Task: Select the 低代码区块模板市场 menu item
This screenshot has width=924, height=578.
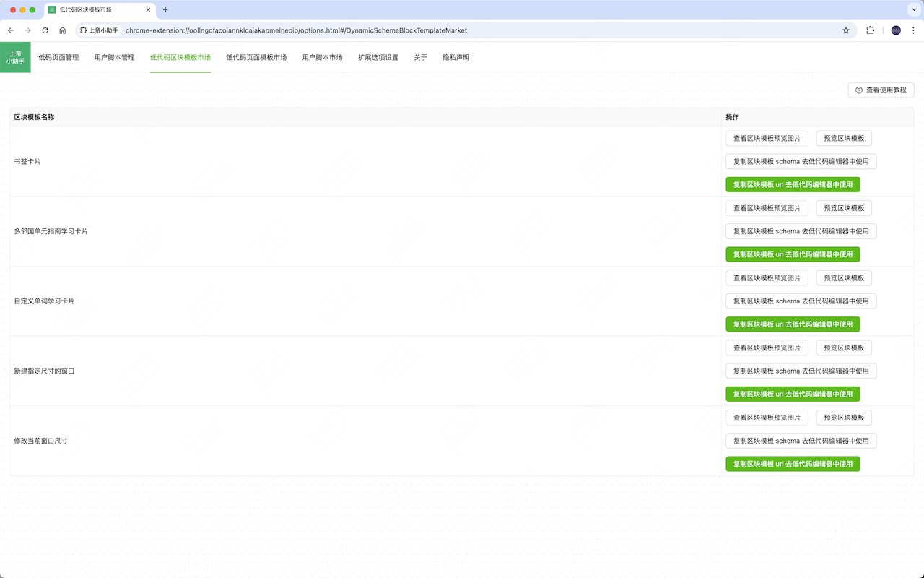Action: coord(180,57)
